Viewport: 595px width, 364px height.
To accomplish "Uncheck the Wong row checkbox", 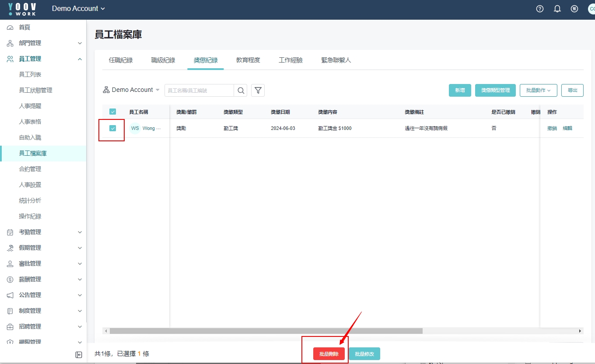I will (x=113, y=128).
